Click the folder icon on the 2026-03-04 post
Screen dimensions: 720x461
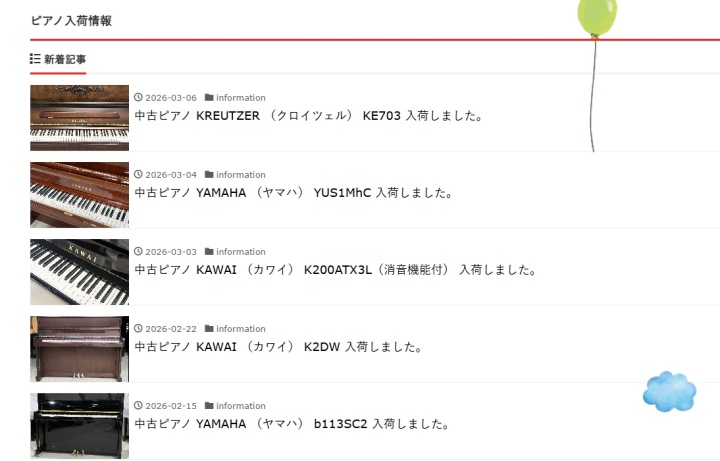click(x=209, y=175)
